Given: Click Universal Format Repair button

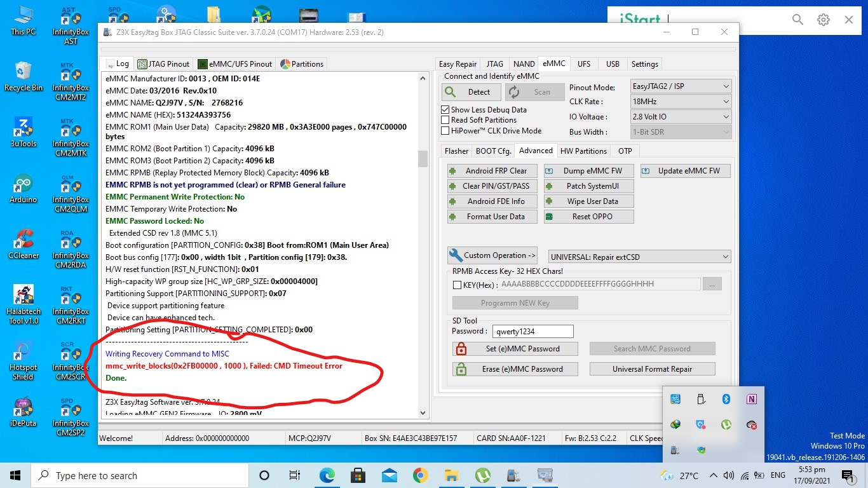Looking at the screenshot, I should point(653,369).
